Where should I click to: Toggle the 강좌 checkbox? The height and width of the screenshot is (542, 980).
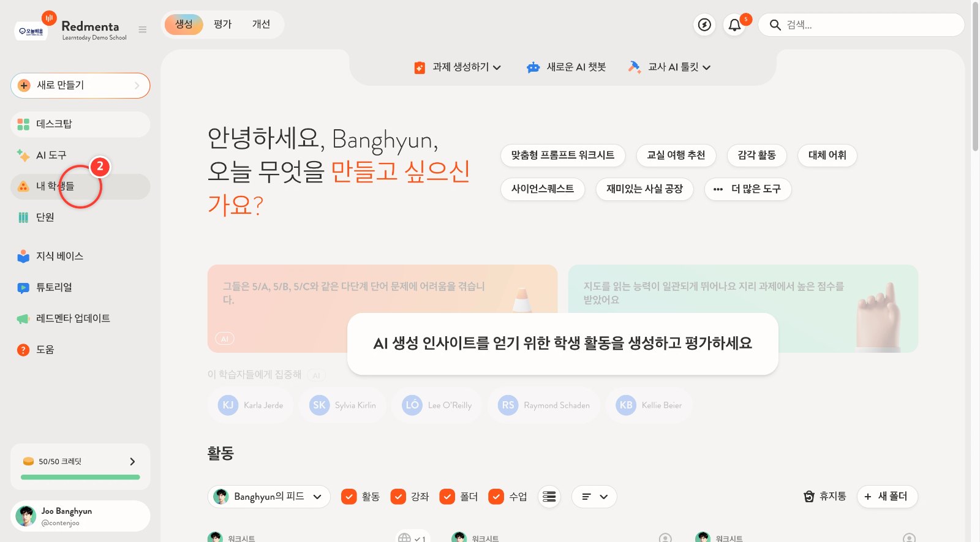pos(398,497)
